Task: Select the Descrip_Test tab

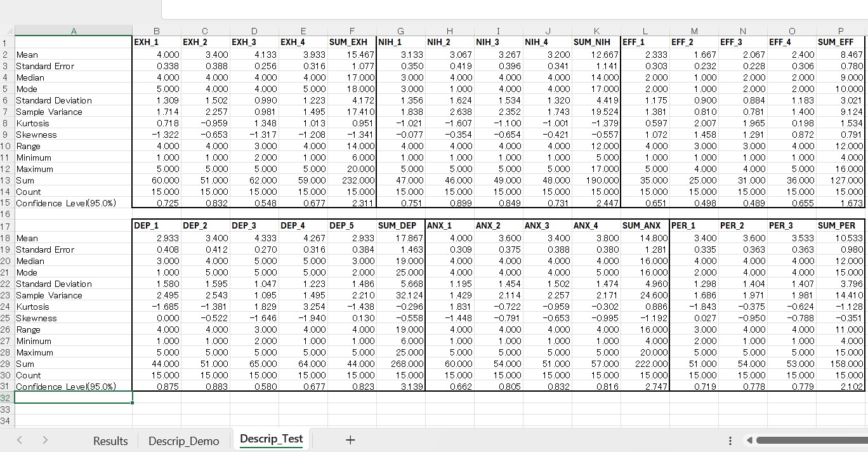Action: click(271, 438)
